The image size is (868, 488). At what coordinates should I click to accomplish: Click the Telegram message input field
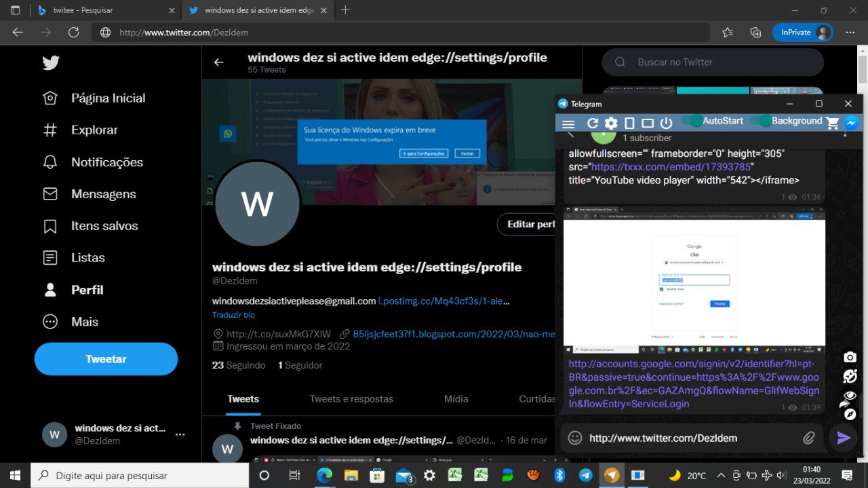point(691,438)
